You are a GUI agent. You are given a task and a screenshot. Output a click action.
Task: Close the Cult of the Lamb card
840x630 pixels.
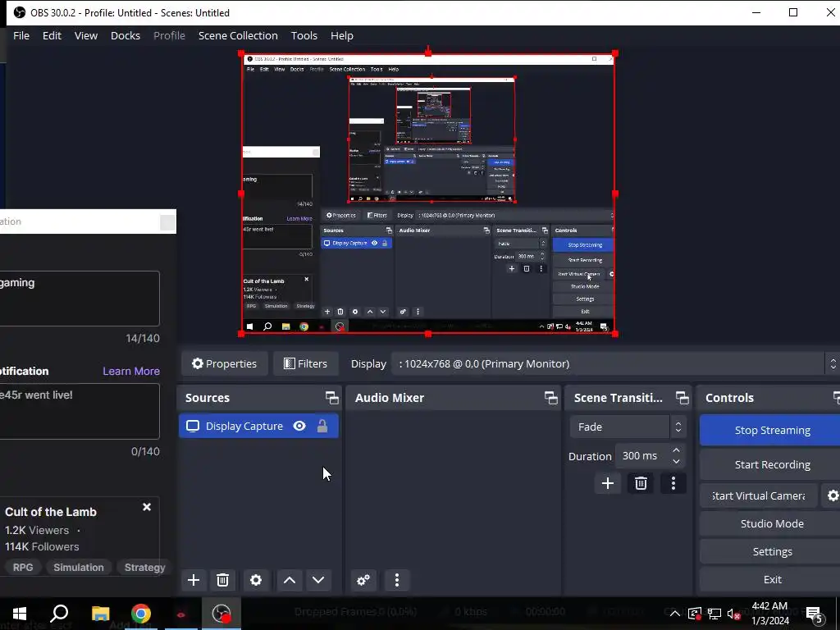(147, 507)
